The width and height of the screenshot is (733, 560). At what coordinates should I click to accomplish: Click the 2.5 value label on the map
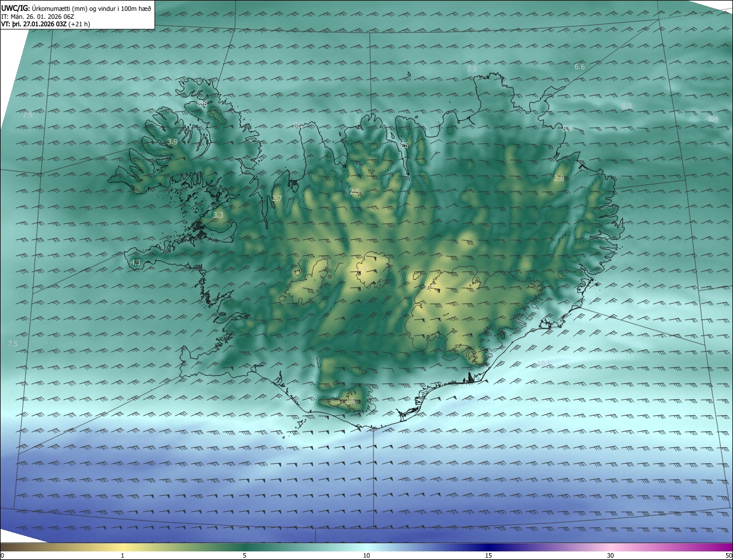click(x=354, y=191)
